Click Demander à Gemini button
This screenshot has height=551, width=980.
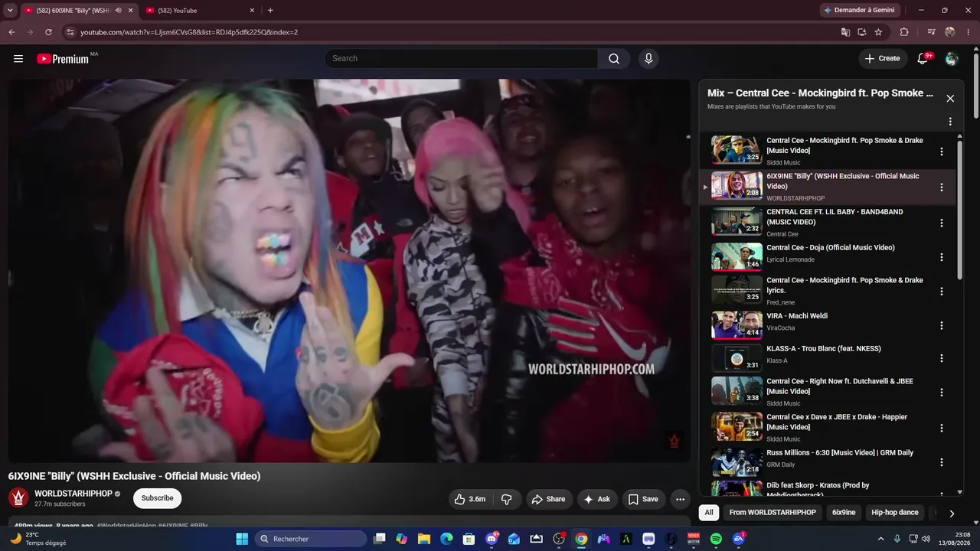pyautogui.click(x=859, y=10)
